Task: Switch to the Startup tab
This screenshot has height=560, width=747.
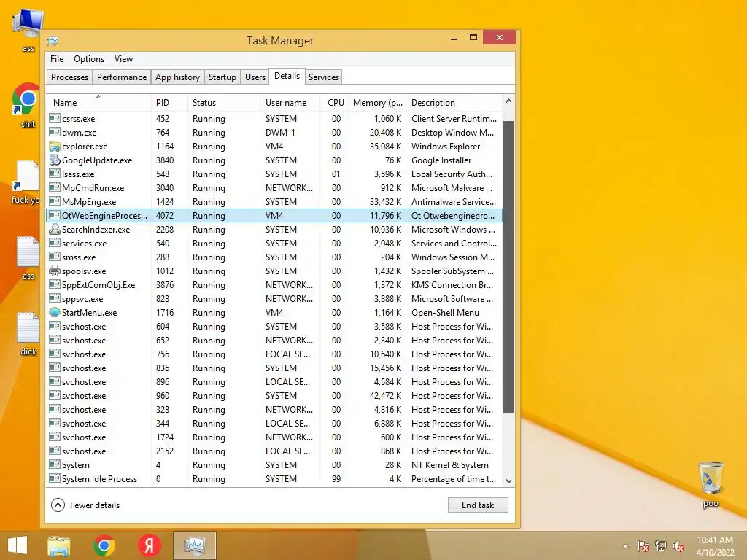Action: click(222, 77)
